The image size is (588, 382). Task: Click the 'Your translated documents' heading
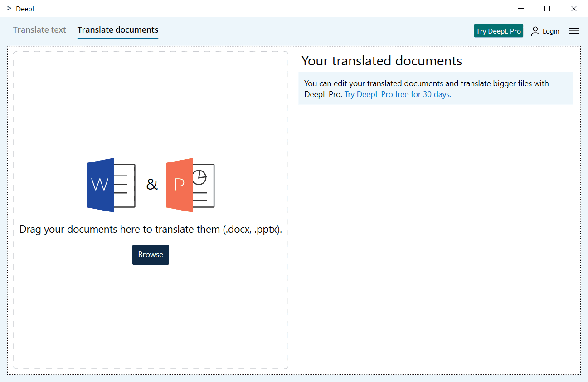point(382,61)
